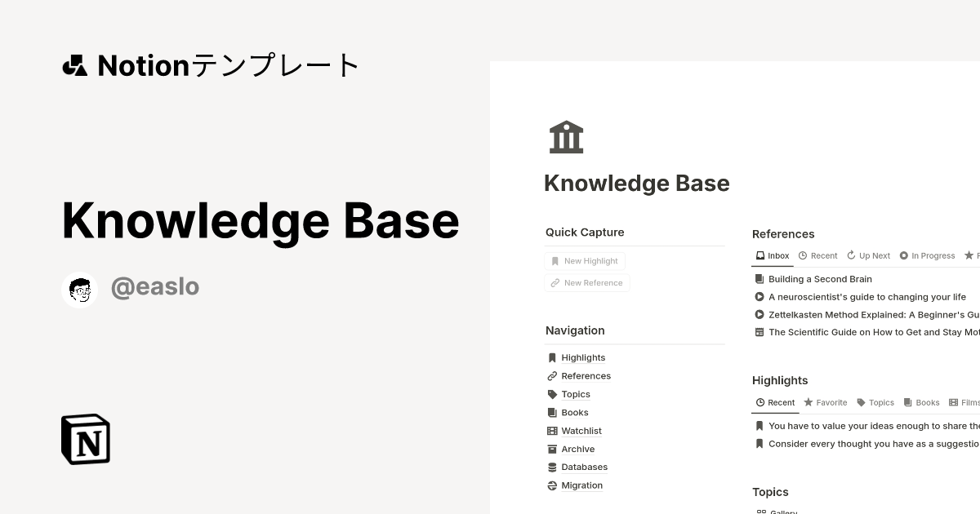
Task: Open the Watchlist page link
Action: pos(581,430)
